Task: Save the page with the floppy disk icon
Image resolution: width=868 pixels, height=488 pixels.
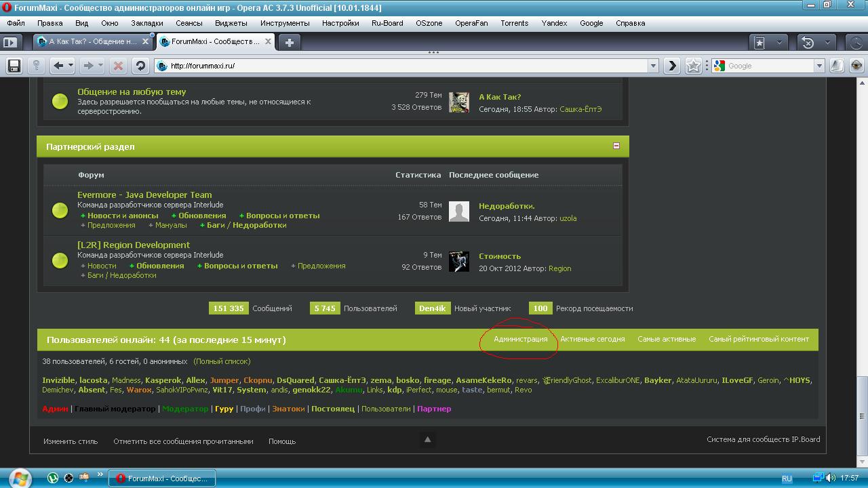Action: (x=14, y=66)
